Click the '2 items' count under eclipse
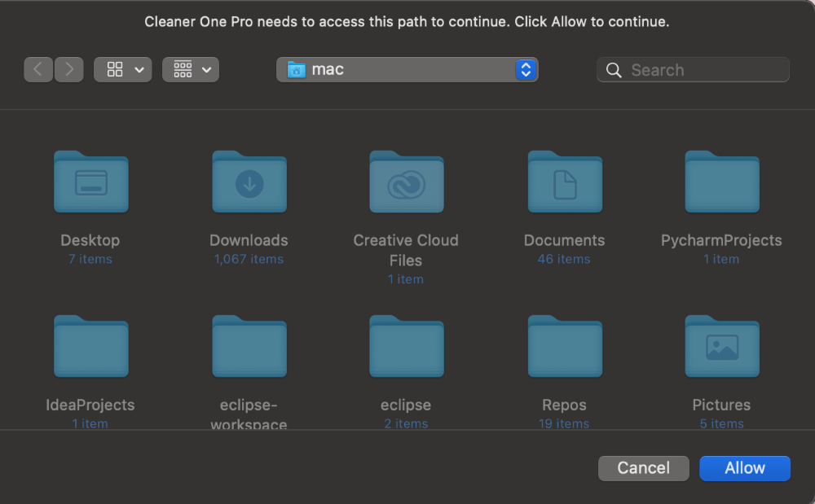The image size is (815, 504). (406, 423)
